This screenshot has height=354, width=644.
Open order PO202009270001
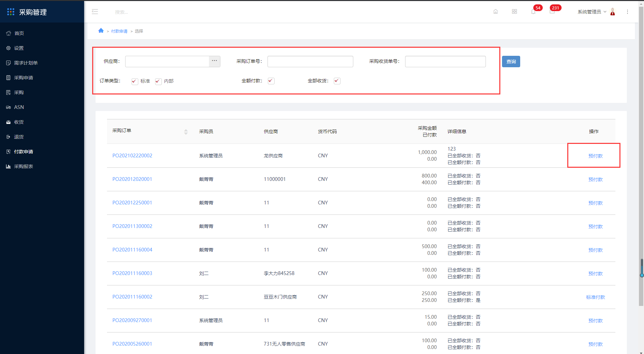coord(132,320)
